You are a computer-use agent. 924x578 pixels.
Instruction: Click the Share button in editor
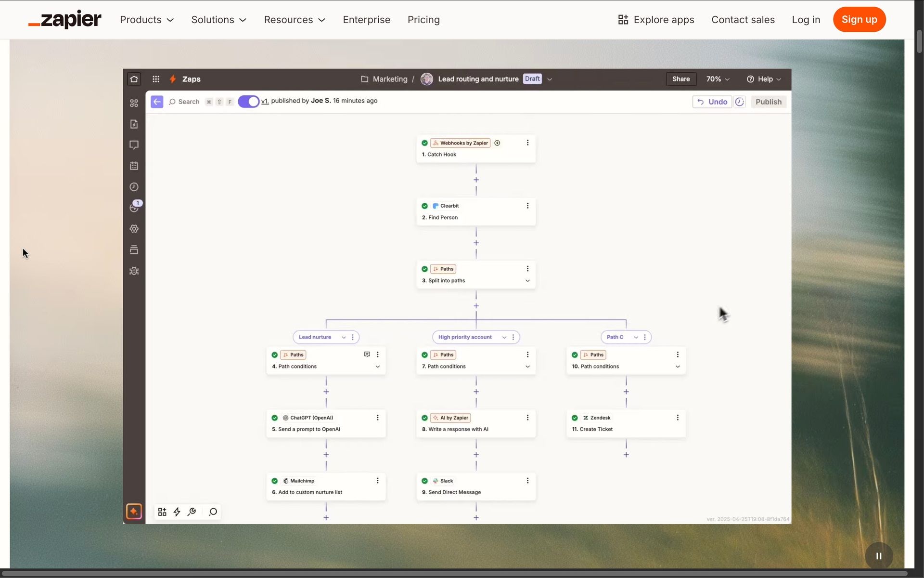click(x=681, y=79)
